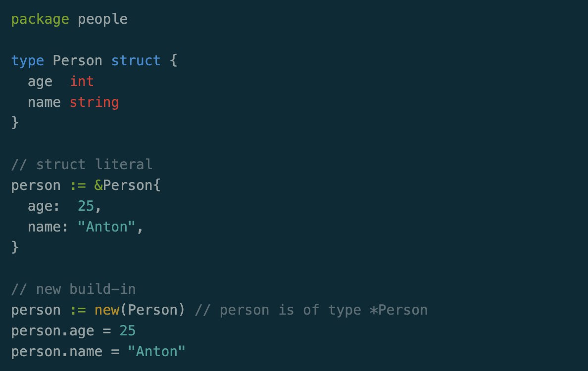Click the "&Person{" literal expression
Screen dimensions: 588x371
coord(127,185)
